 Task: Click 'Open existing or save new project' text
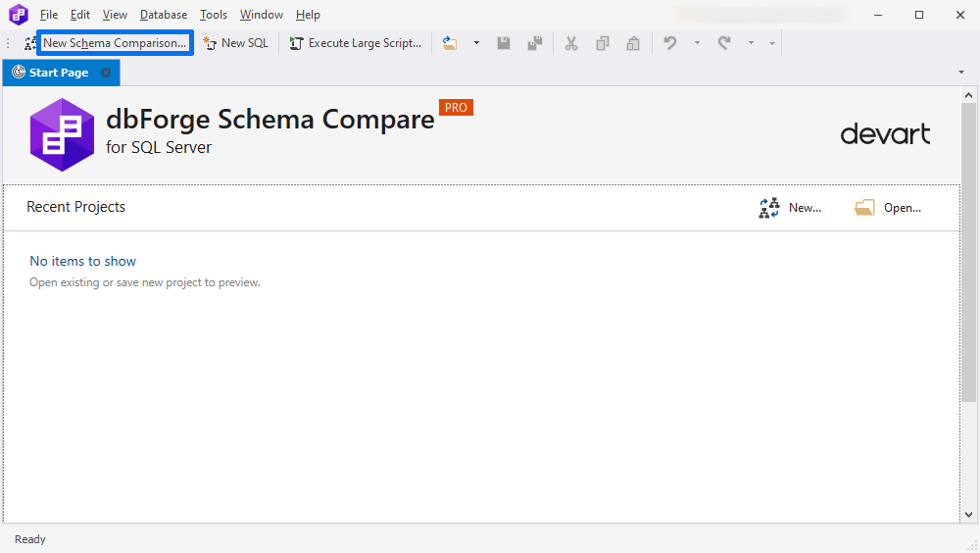tap(145, 282)
